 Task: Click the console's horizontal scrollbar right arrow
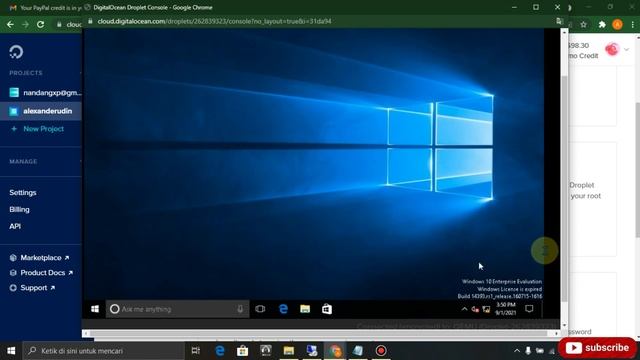[x=556, y=333]
